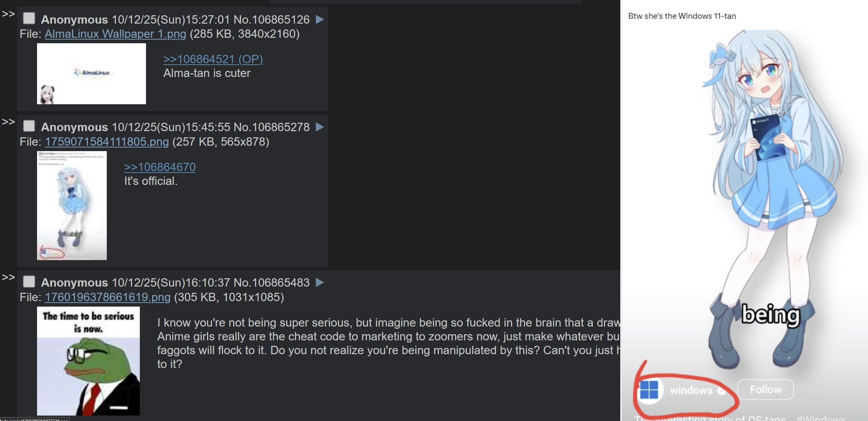Click the Windows logo profile icon
The width and height of the screenshot is (868, 421).
649,390
